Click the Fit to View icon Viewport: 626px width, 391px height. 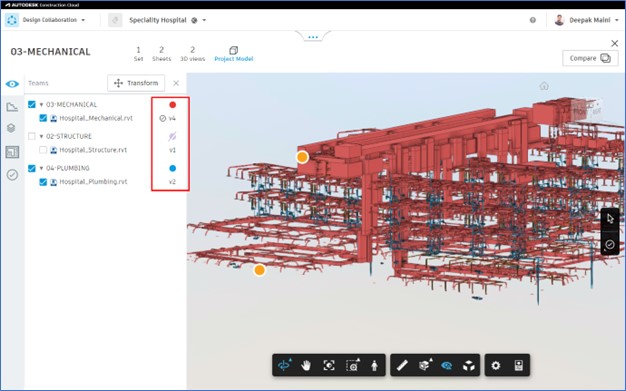(x=329, y=365)
